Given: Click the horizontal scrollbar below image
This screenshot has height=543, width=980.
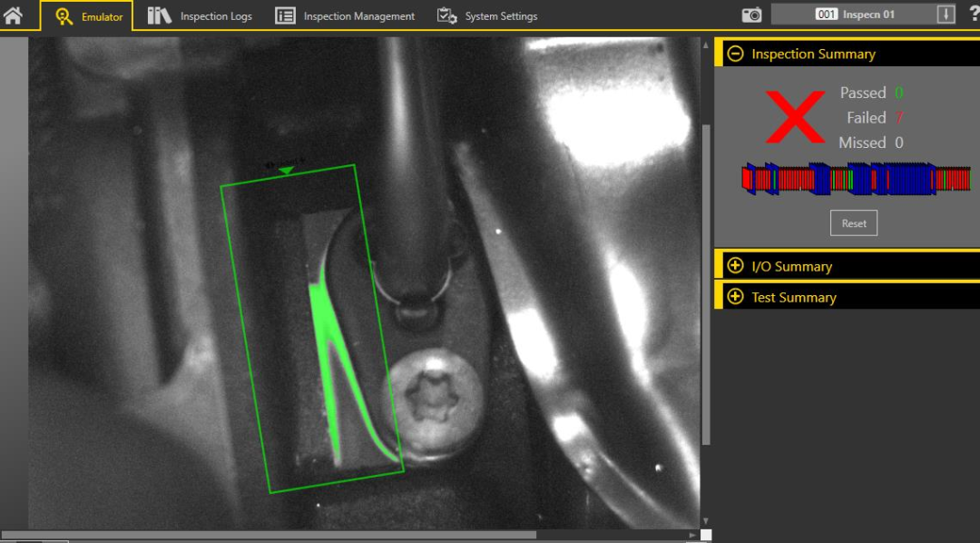Looking at the screenshot, I should (x=269, y=535).
